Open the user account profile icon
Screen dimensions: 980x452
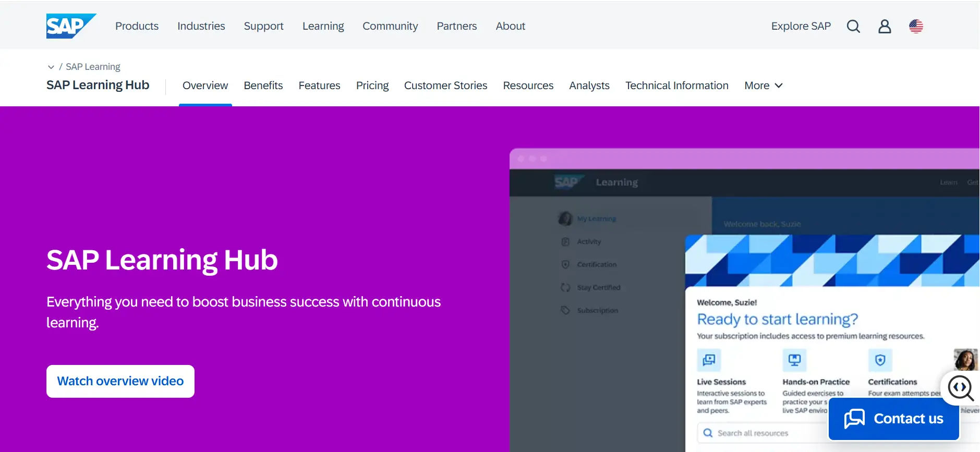pyautogui.click(x=885, y=26)
